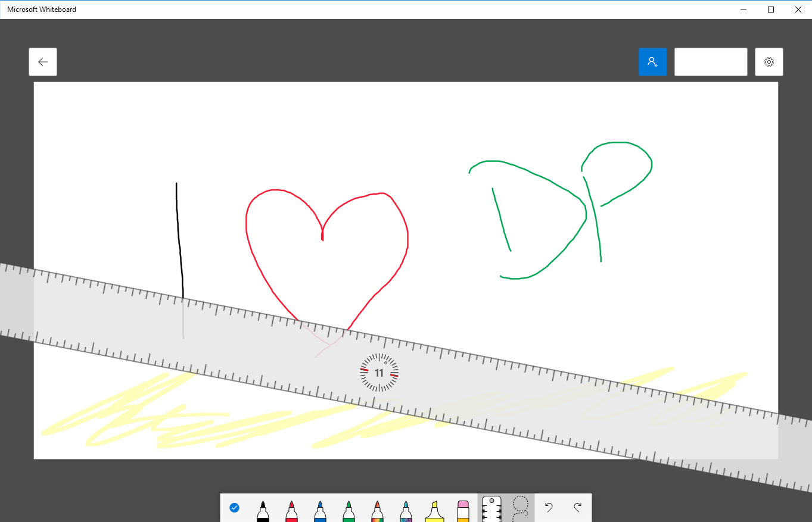812x522 pixels.
Task: Click the blue checkmark done button
Action: pos(234,508)
